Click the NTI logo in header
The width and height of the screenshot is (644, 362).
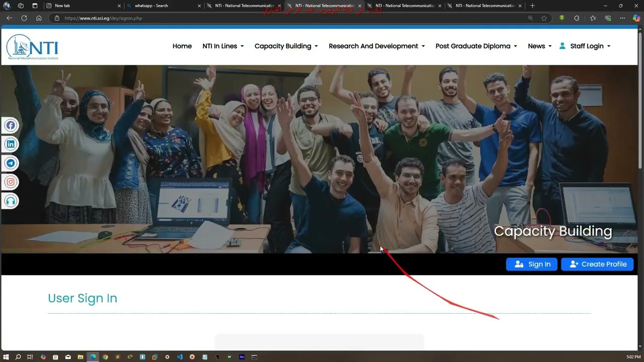tap(32, 47)
